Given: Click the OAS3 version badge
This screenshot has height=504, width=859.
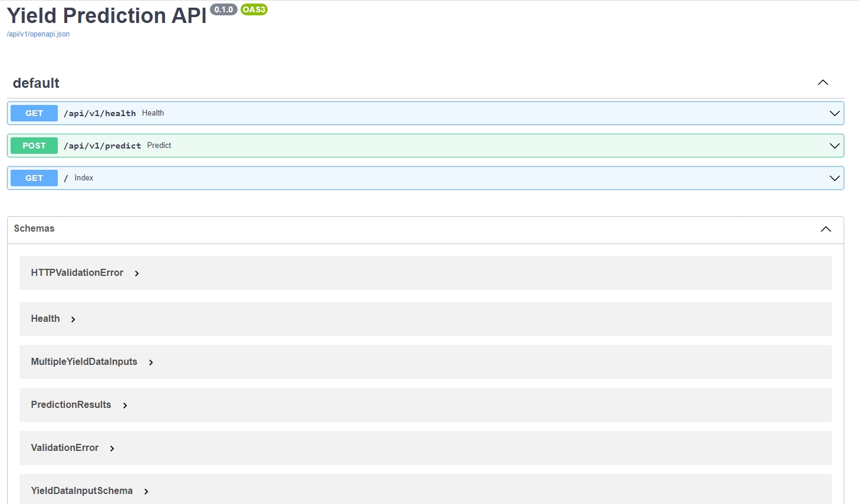Looking at the screenshot, I should [x=254, y=9].
